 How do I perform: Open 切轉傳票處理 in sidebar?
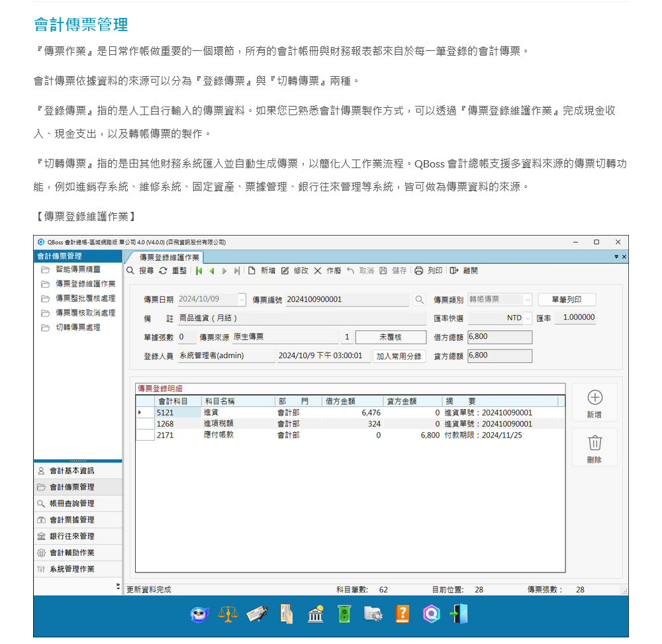[x=78, y=328]
